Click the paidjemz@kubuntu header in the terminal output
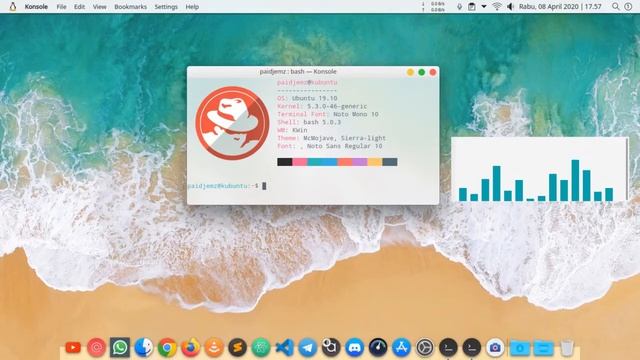 (x=307, y=82)
